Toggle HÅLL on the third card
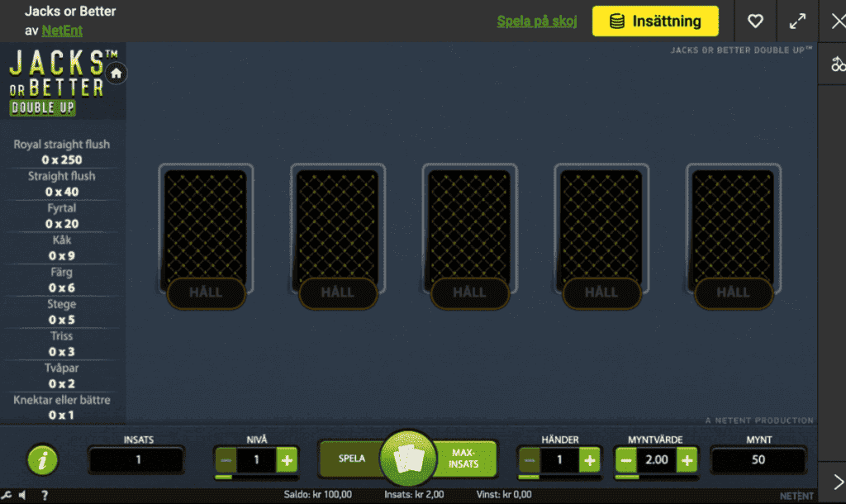The height and width of the screenshot is (504, 846). coord(469,292)
